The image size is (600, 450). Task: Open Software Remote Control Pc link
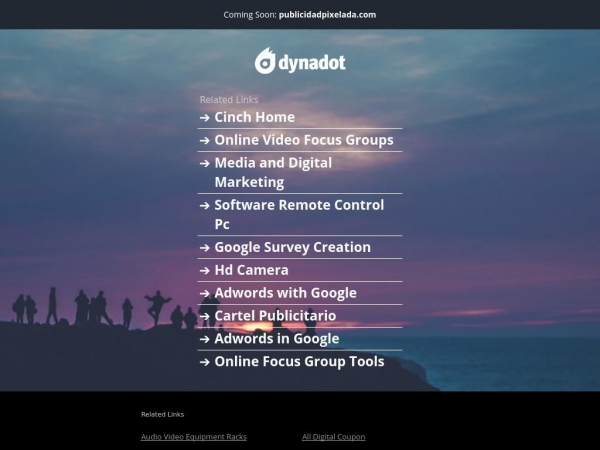[299, 214]
